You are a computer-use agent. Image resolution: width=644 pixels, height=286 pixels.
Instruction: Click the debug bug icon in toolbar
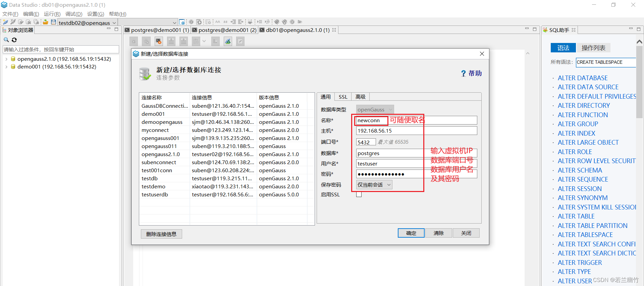277,22
